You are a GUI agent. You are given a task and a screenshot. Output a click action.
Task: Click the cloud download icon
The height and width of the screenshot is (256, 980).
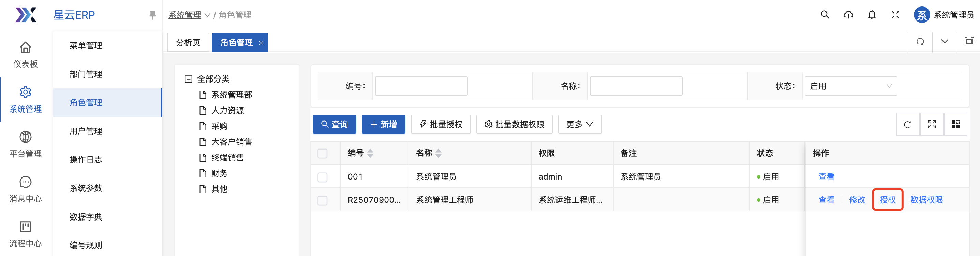[848, 15]
